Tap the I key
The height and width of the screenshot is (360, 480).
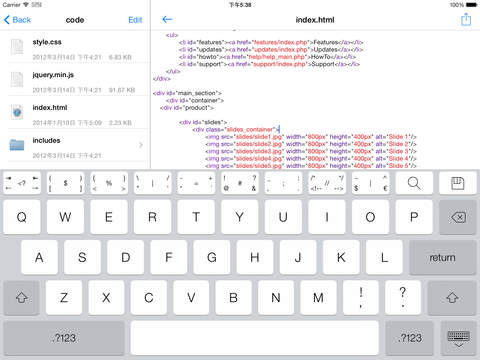pos(327,217)
